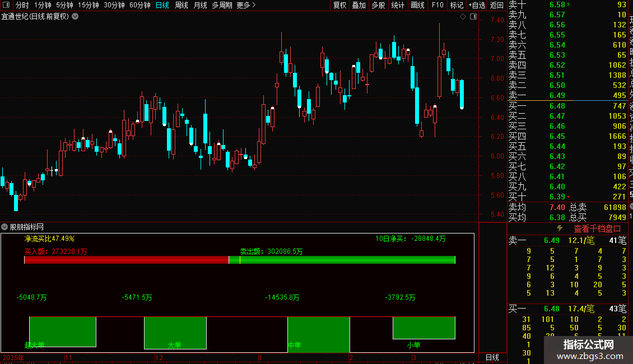Switch to 分时 chart tab
Screen dimensions: 633x364
point(22,5)
